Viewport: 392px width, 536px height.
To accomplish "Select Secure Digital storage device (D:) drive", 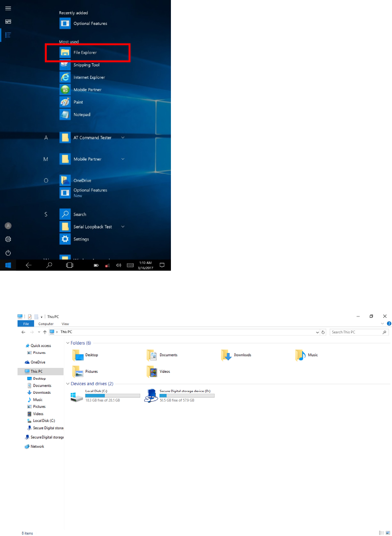I will [x=180, y=396].
